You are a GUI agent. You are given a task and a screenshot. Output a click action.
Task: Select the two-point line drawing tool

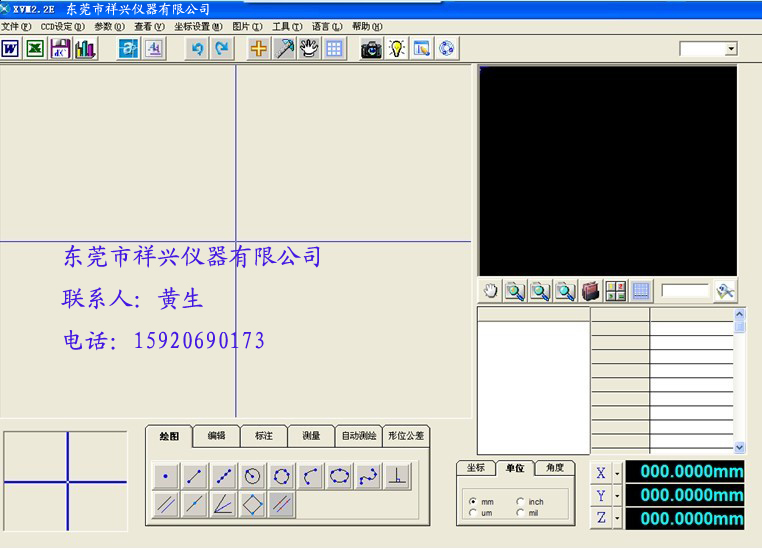coord(194,476)
